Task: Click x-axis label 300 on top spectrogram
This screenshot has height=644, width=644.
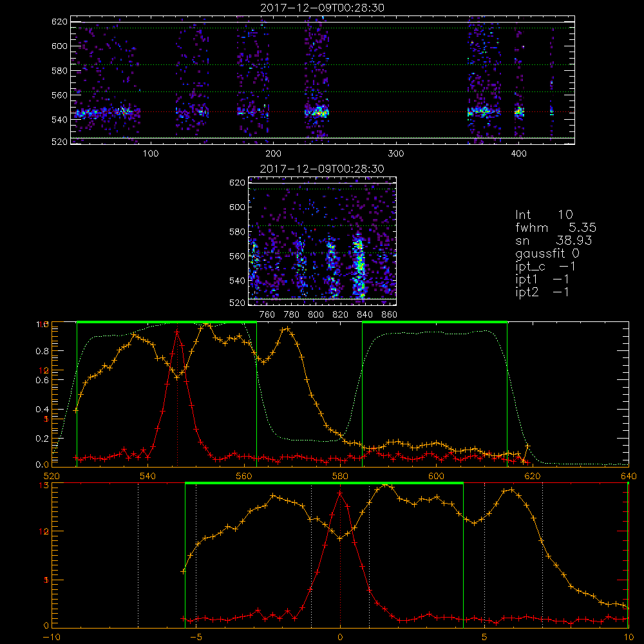Action: coord(396,154)
